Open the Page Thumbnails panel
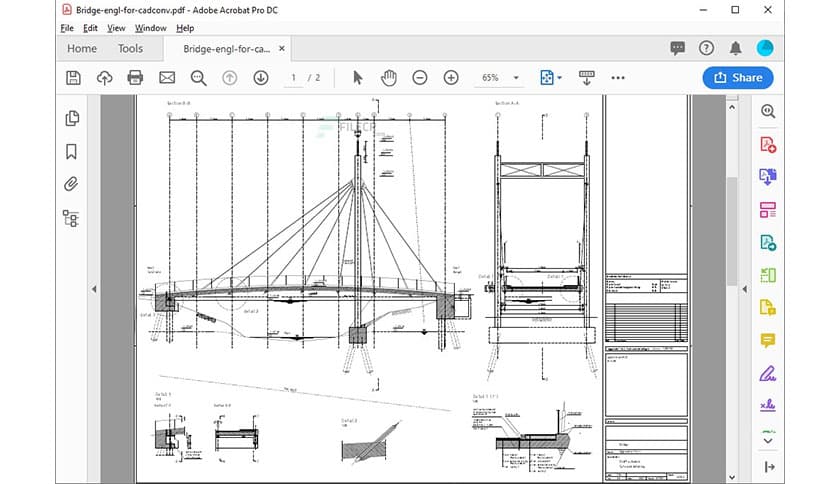The image size is (836, 484). (72, 118)
